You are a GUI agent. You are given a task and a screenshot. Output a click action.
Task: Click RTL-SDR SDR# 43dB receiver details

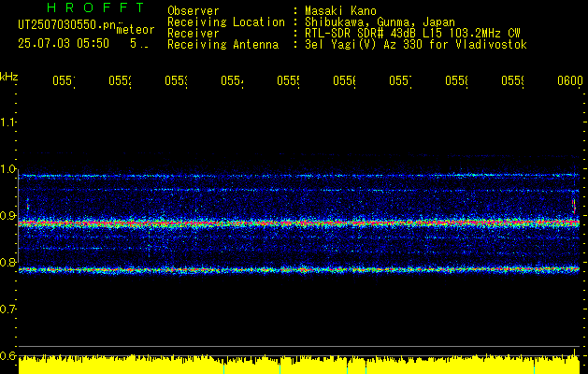pos(412,34)
